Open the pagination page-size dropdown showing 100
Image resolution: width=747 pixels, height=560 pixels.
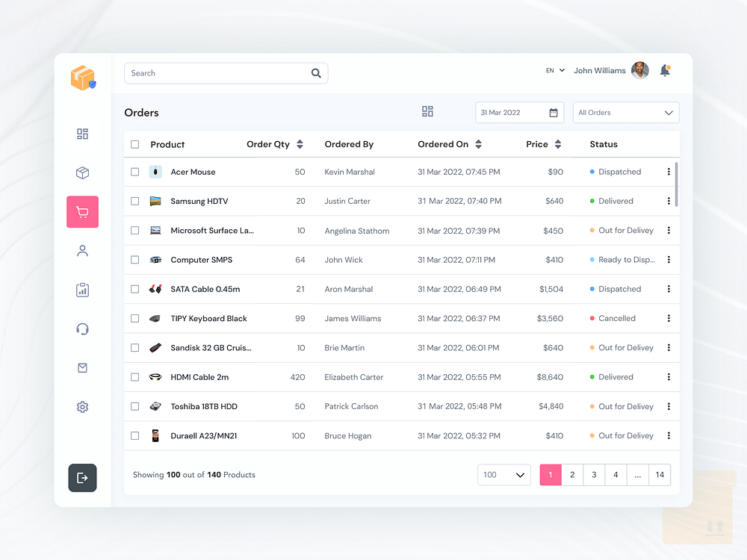click(x=504, y=475)
